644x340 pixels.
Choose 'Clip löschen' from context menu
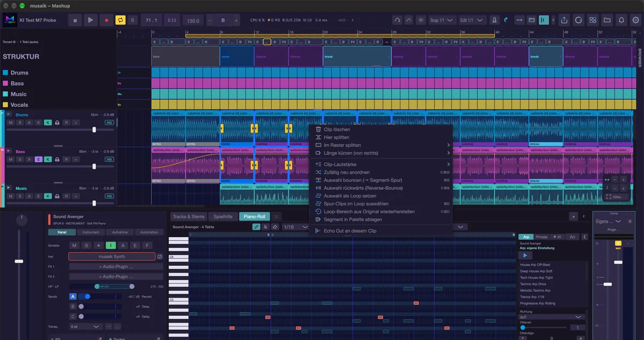[336, 129]
